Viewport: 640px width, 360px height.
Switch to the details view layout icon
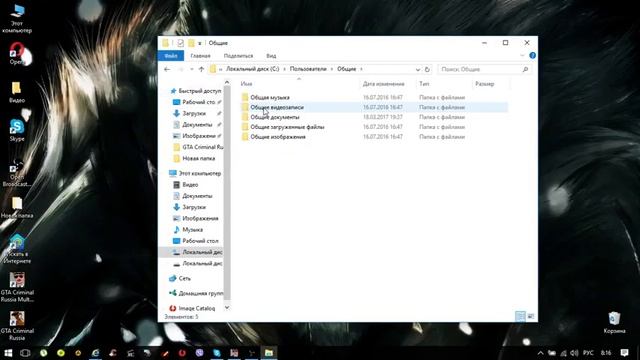pyautogui.click(x=520, y=316)
